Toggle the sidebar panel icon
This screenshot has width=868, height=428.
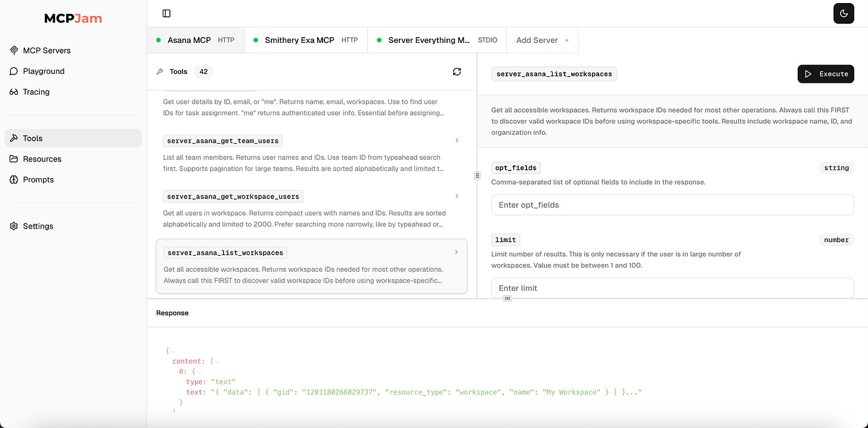(166, 13)
